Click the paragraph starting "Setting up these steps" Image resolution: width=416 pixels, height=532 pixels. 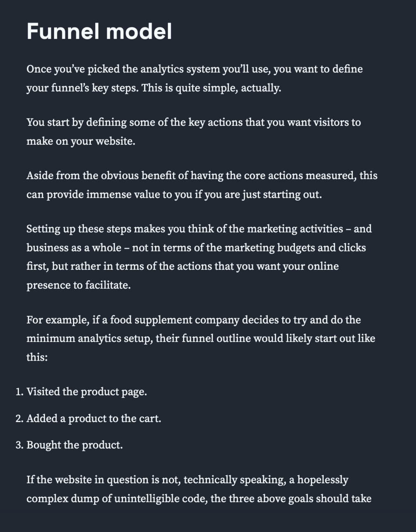pos(199,257)
